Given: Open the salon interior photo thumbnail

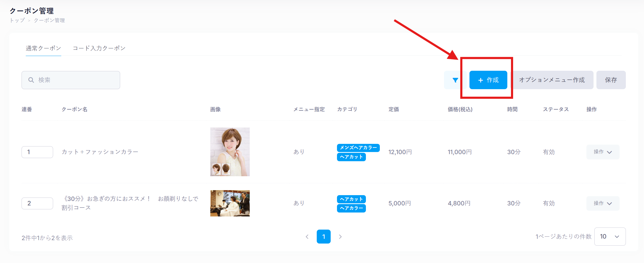Looking at the screenshot, I should click(x=230, y=203).
